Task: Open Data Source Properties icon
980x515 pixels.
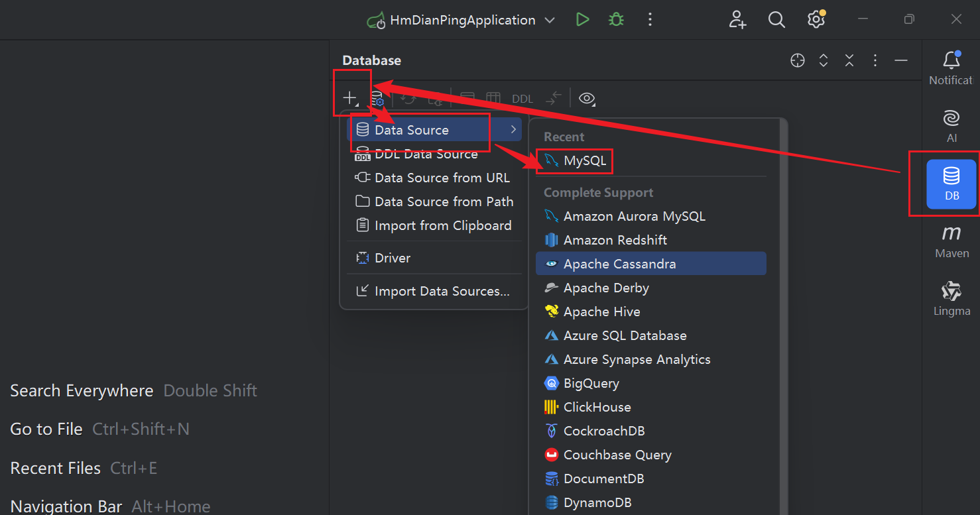Action: pyautogui.click(x=377, y=99)
